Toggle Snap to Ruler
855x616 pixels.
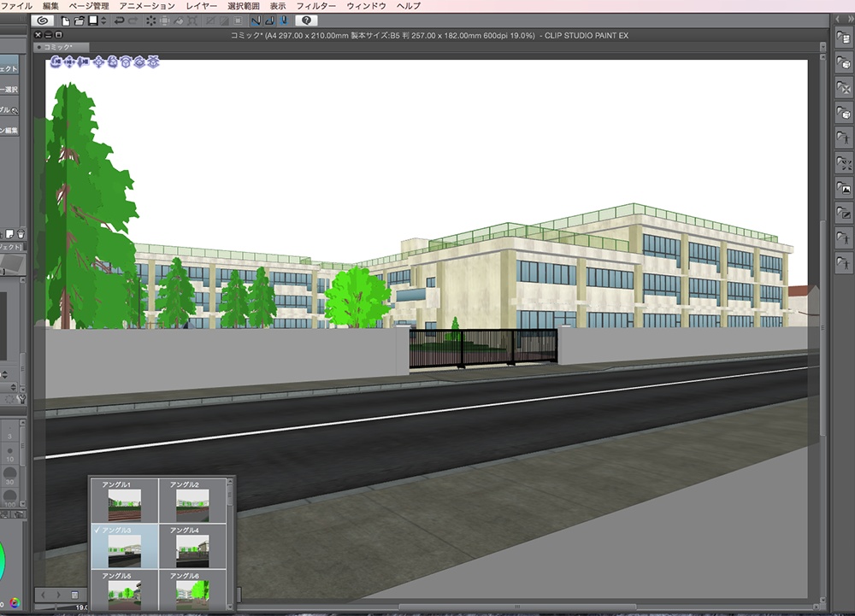255,21
